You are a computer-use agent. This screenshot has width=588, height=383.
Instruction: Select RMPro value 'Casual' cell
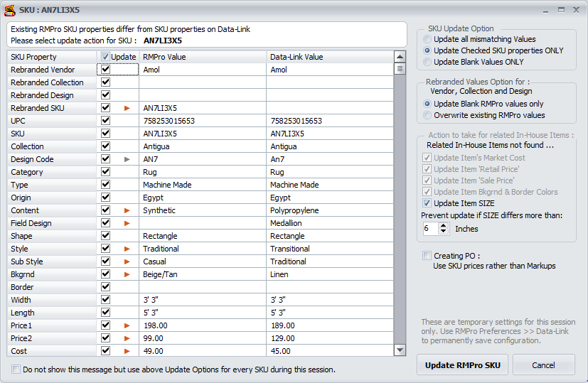click(203, 261)
